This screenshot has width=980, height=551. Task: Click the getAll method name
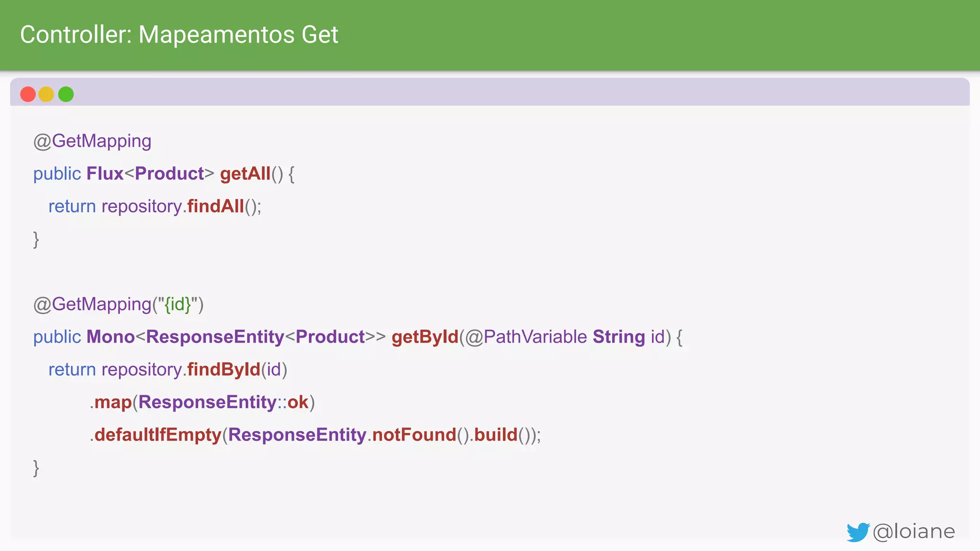click(x=245, y=174)
